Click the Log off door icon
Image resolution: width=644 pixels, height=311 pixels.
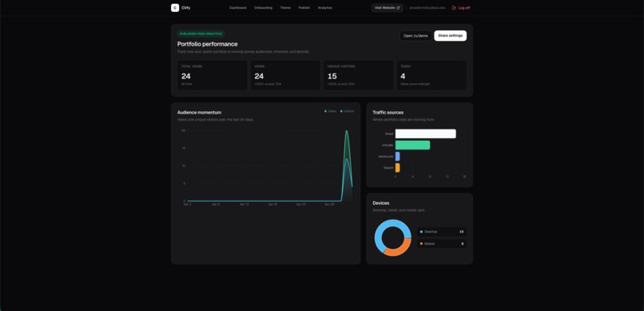point(454,8)
